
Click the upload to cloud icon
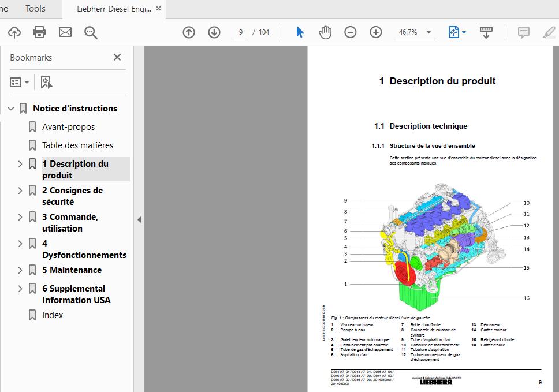coord(14,32)
